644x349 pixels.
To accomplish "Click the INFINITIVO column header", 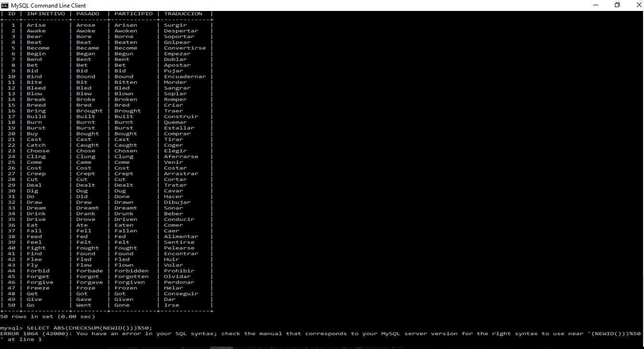I will tap(46, 14).
